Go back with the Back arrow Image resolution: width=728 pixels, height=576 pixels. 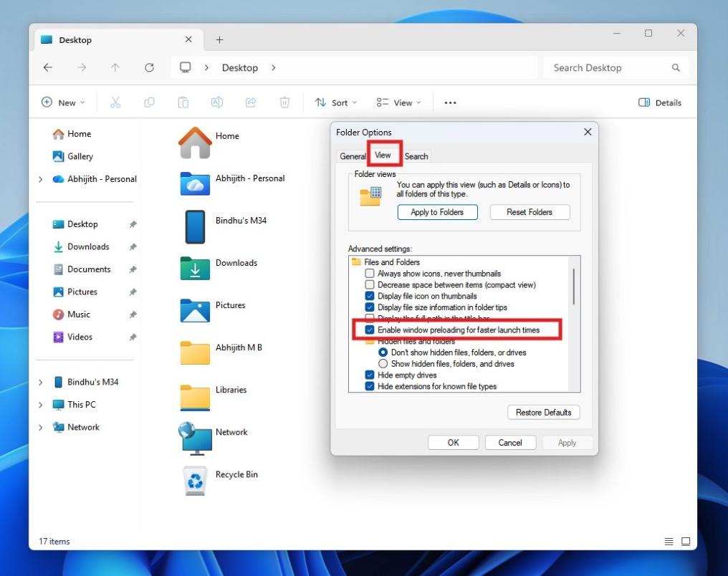48,68
